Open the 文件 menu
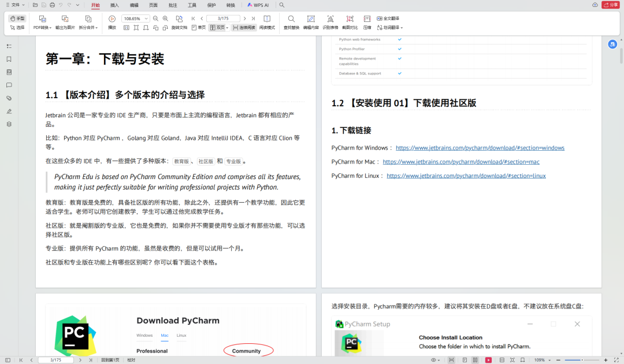Viewport: 624px width, 364px height. (15, 5)
